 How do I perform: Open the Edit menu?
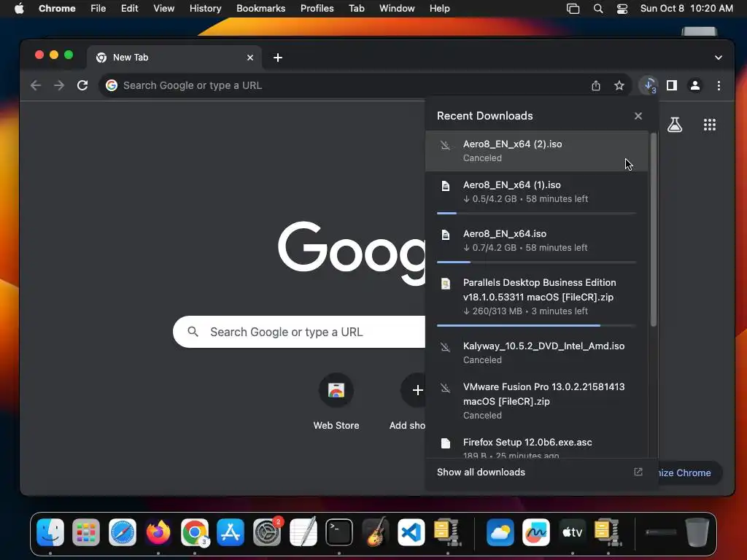[129, 9]
